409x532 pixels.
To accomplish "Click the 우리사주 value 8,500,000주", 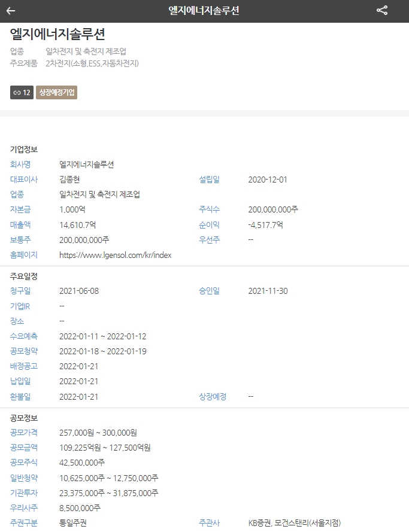I will [x=80, y=508].
